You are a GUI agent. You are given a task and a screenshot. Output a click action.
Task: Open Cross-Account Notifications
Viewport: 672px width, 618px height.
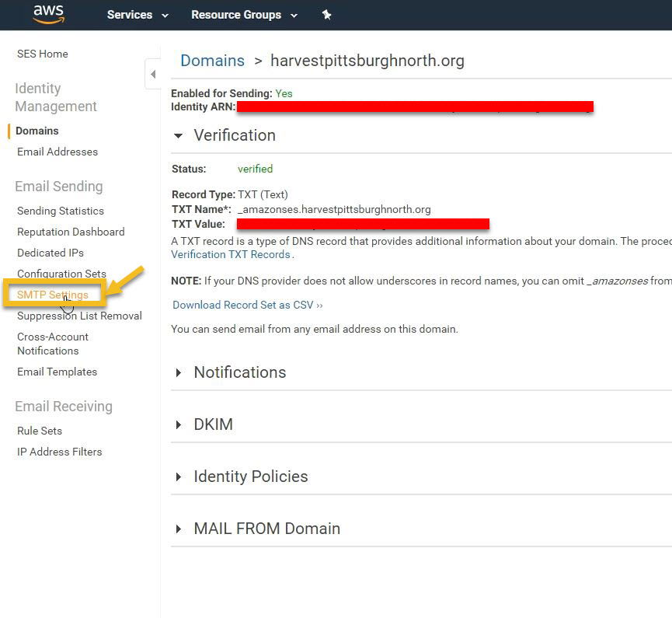tap(53, 344)
